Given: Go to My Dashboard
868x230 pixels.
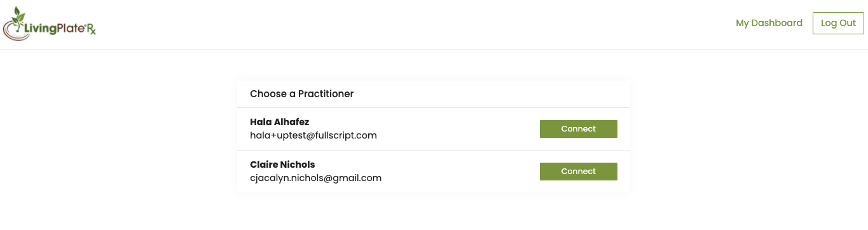Looking at the screenshot, I should coord(769,23).
